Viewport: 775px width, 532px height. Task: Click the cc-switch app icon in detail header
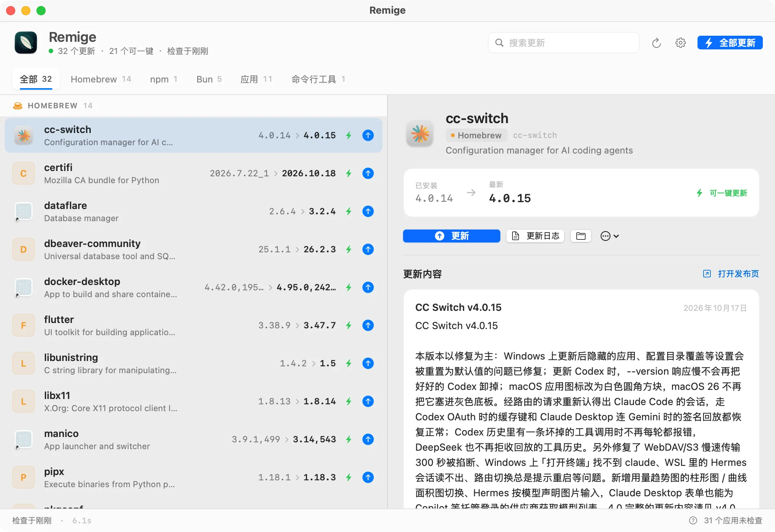coord(420,134)
